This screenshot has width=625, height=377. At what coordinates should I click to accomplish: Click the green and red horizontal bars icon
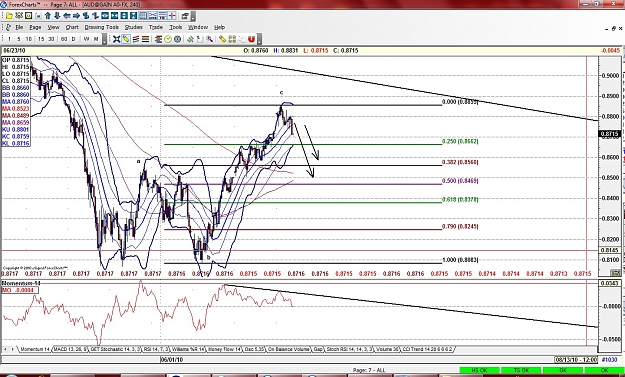(145, 39)
